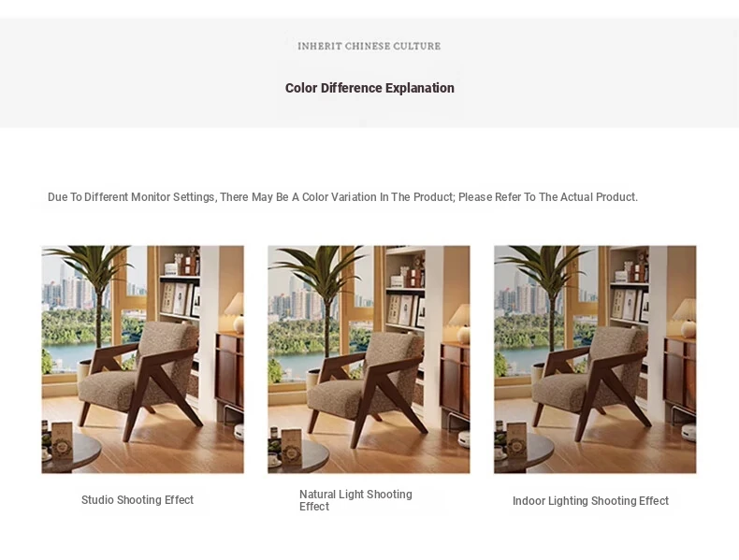Viewport: 739px width, 560px height.
Task: Click the table lamp in studio image
Action: pos(235,312)
